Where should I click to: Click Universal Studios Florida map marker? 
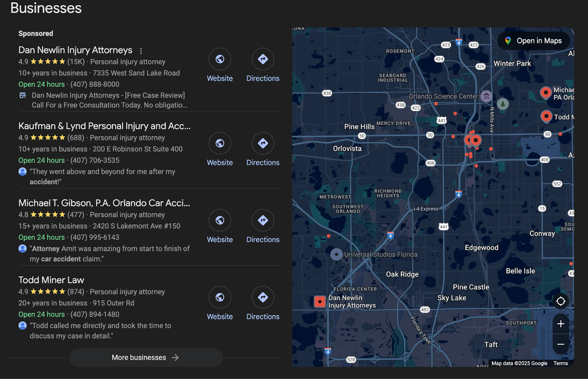click(x=336, y=254)
